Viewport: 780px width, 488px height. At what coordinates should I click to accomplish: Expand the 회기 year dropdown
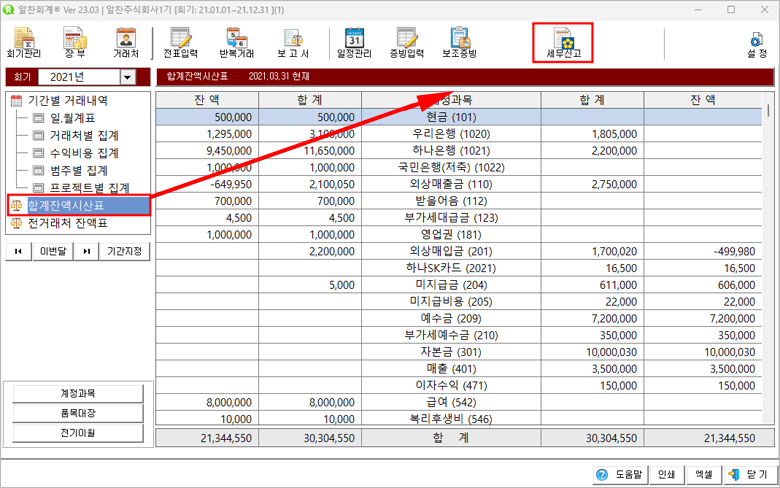tap(127, 77)
